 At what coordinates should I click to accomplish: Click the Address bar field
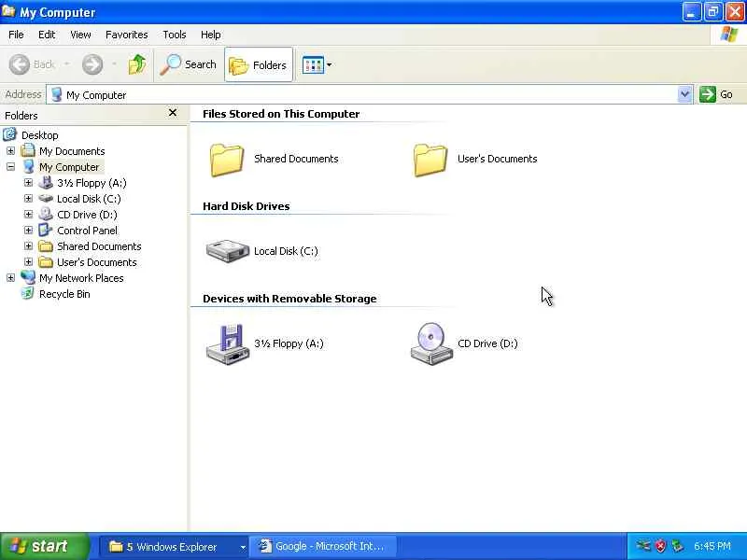coord(362,95)
